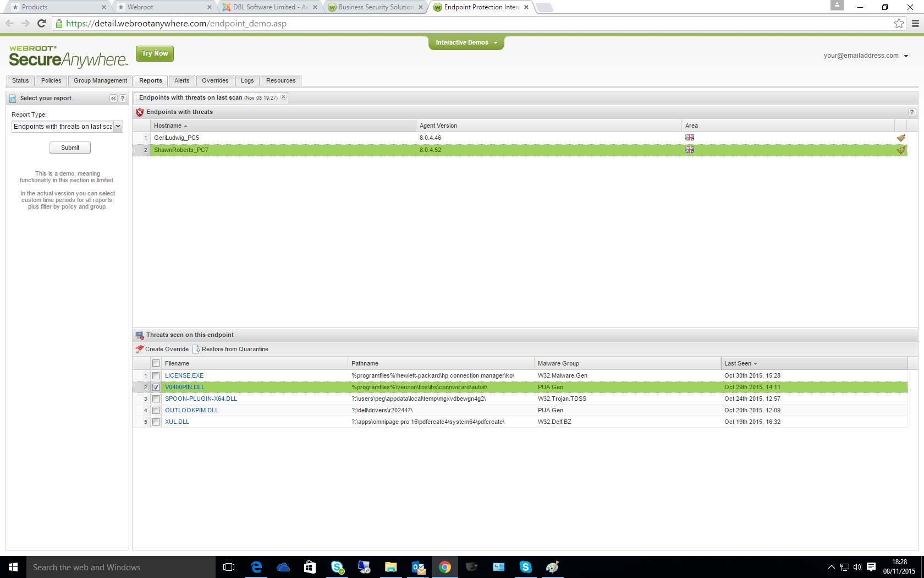Click the Submit button
The height and width of the screenshot is (578, 924).
70,148
